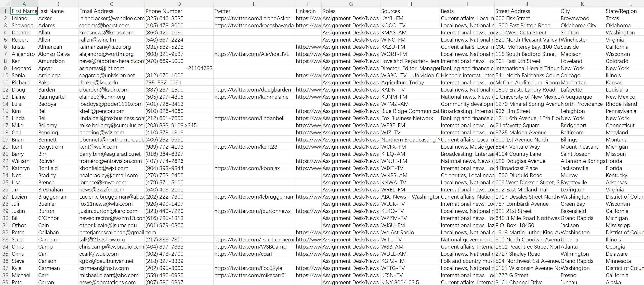The height and width of the screenshot is (285, 644).
Task: Select the address cell 3725 Malden Avenue
Action: tap(527, 133)
